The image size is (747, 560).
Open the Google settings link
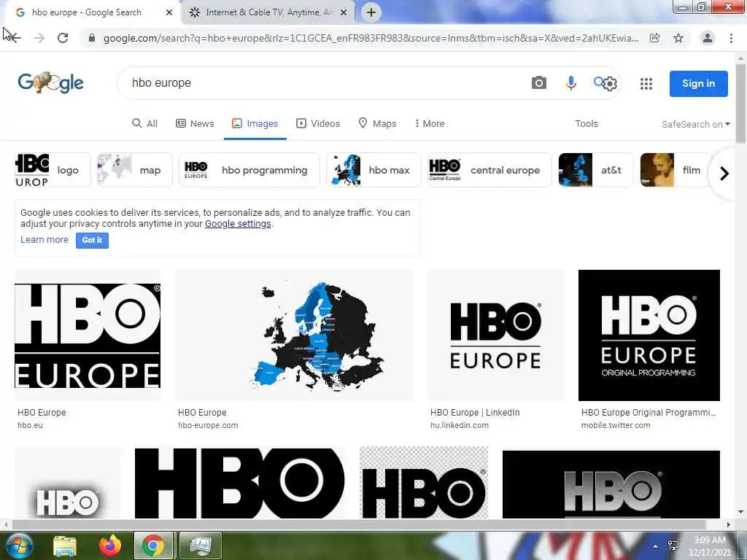(x=238, y=224)
